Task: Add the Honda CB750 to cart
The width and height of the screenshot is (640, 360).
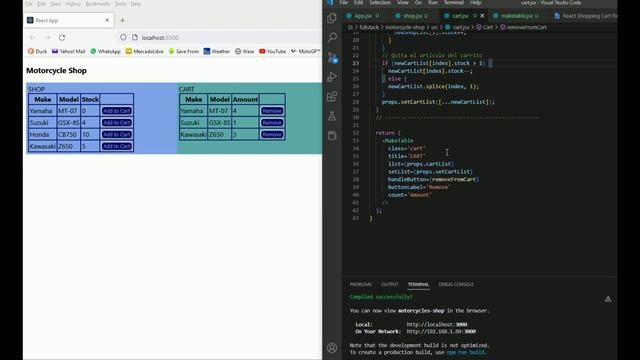Action: click(x=116, y=134)
